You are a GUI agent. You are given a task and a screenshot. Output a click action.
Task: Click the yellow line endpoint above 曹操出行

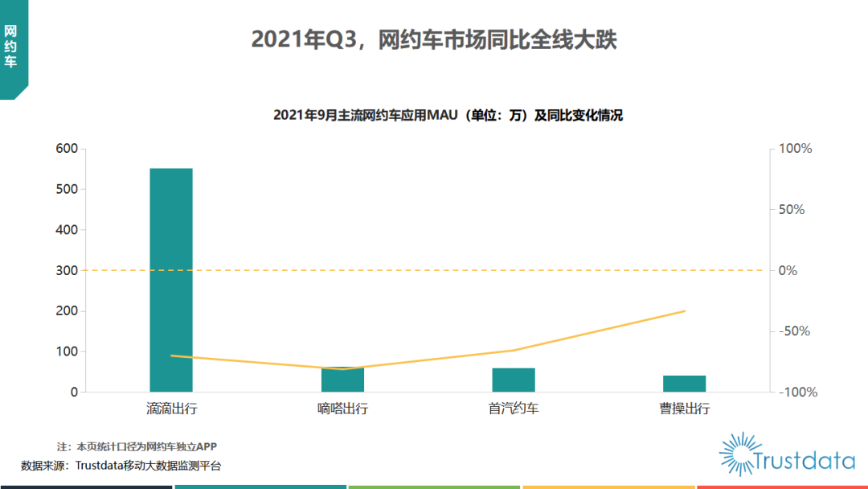pos(685,310)
